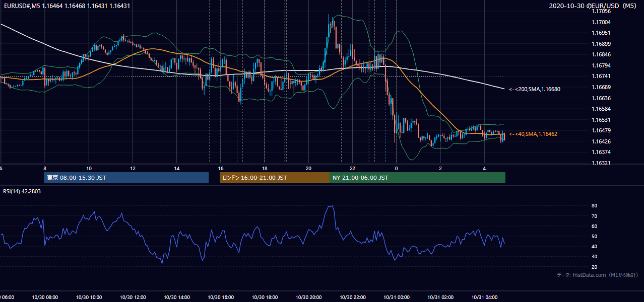This screenshot has width=644, height=302.
Task: Click hour marker 8 below price chart
Action: click(45, 168)
